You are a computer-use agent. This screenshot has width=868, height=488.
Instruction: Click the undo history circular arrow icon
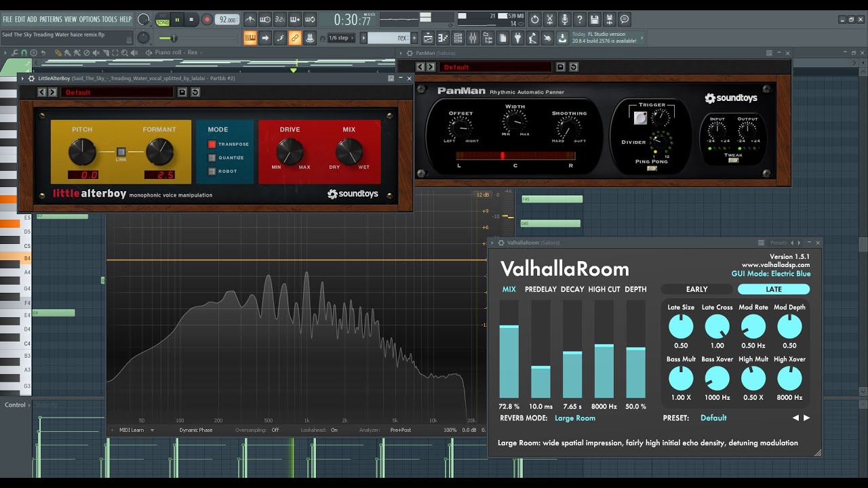(x=535, y=20)
